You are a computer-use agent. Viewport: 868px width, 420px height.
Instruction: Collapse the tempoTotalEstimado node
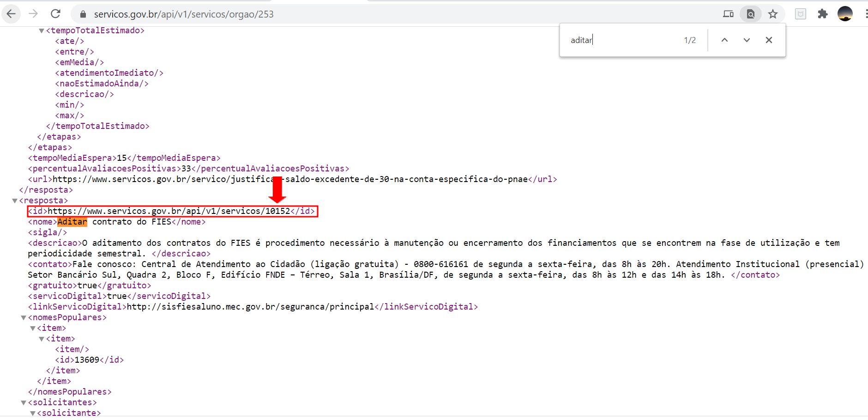(42, 31)
